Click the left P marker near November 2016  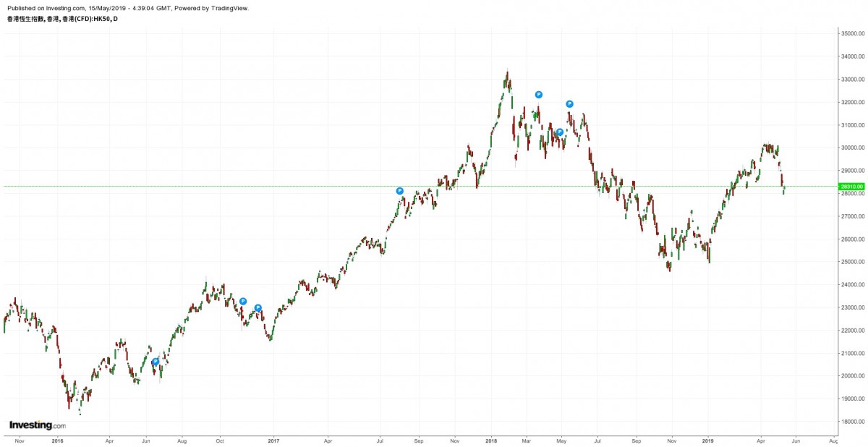243,302
